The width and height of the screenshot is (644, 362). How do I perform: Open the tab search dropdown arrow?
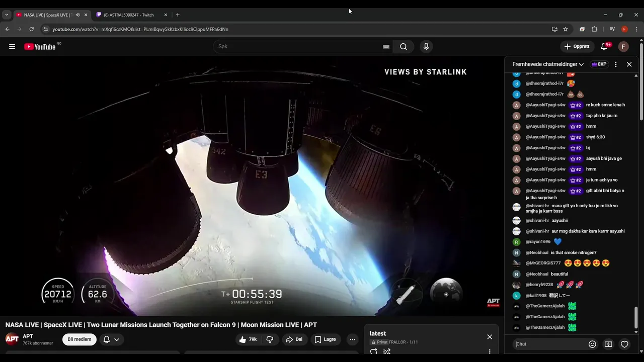tap(7, 15)
